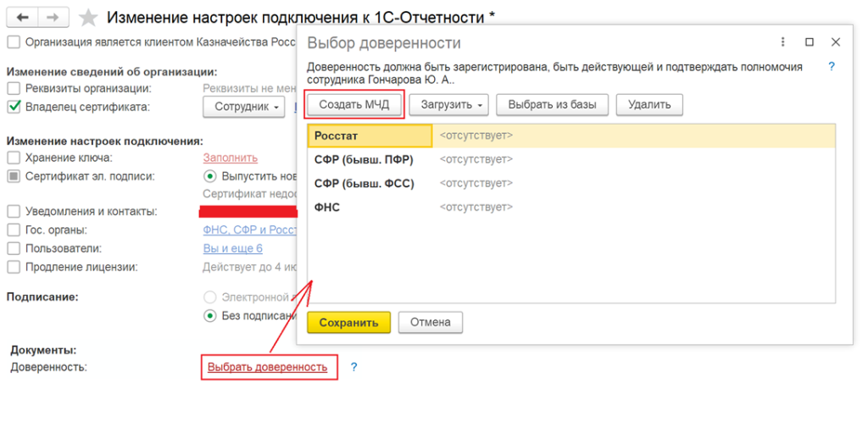Click yellow Сохранить button
868x427 pixels.
coord(348,323)
